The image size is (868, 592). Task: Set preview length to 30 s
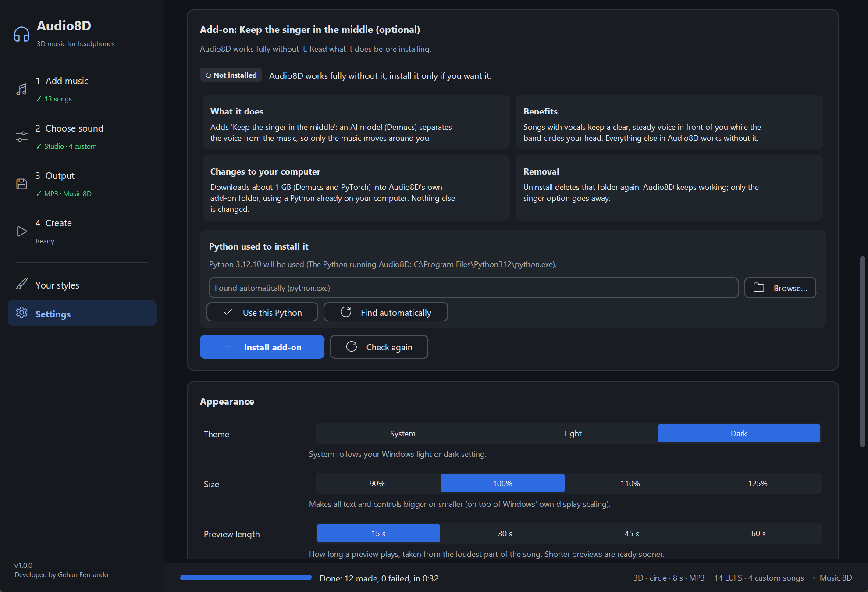(505, 533)
